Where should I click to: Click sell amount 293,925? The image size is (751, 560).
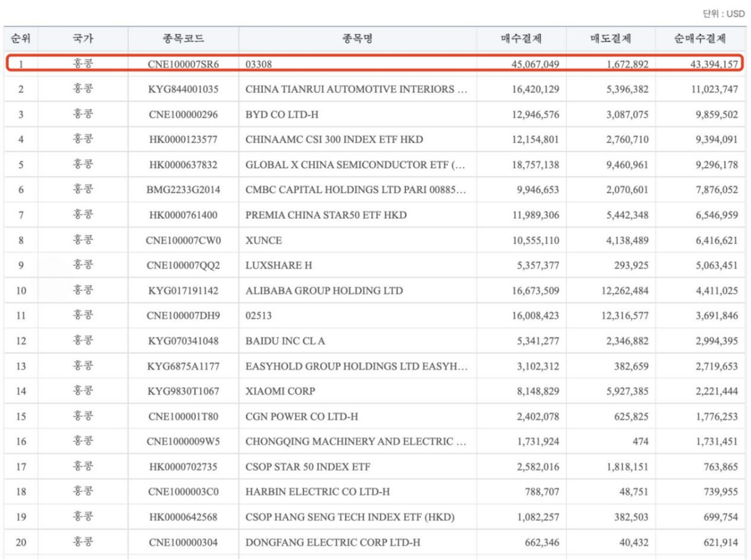631,265
